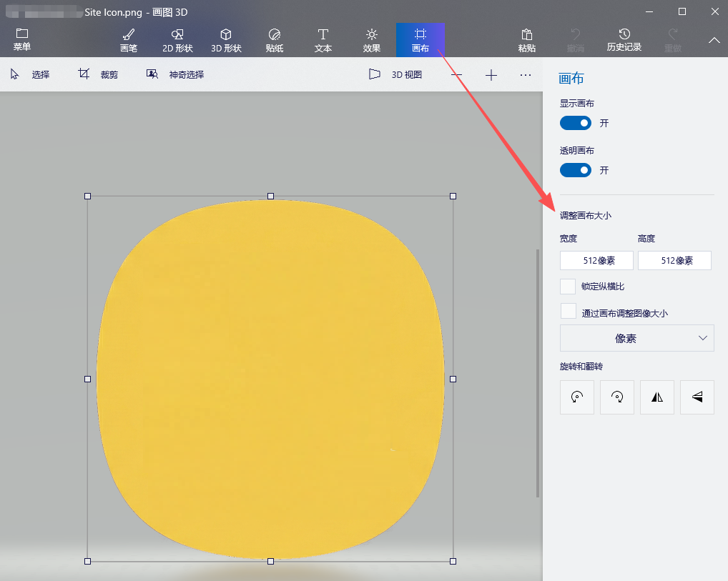Viewport: 728px width, 581px height.
Task: Click the 重做 redo icon
Action: pyautogui.click(x=673, y=34)
